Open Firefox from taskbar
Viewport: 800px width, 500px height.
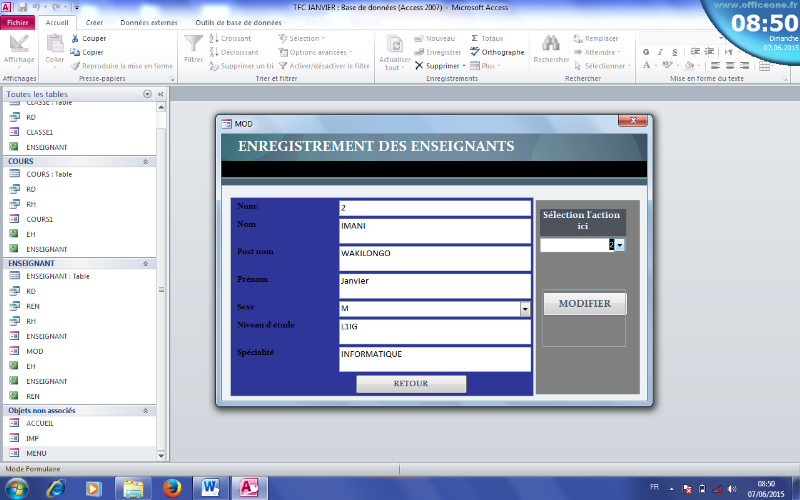tap(172, 488)
